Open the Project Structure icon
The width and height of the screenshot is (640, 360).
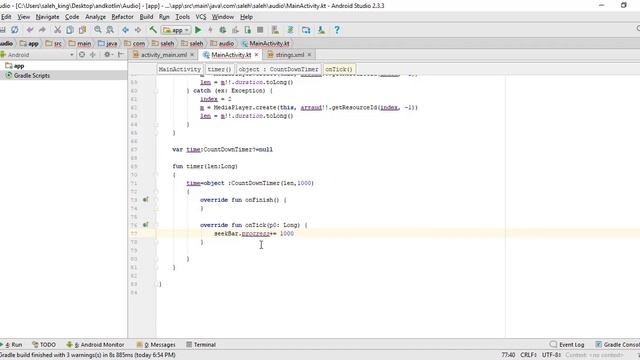[x=306, y=30]
